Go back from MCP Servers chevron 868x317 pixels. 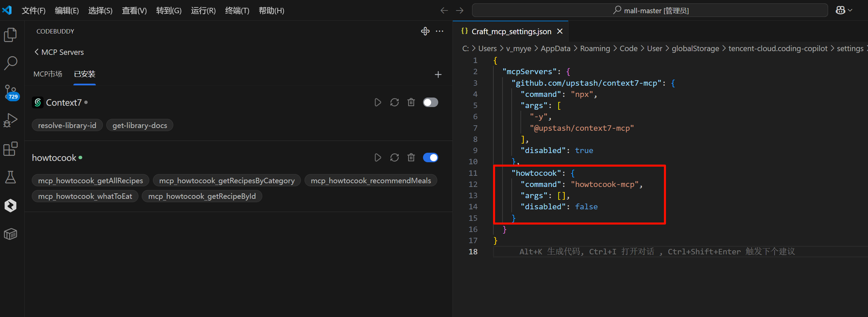point(37,52)
